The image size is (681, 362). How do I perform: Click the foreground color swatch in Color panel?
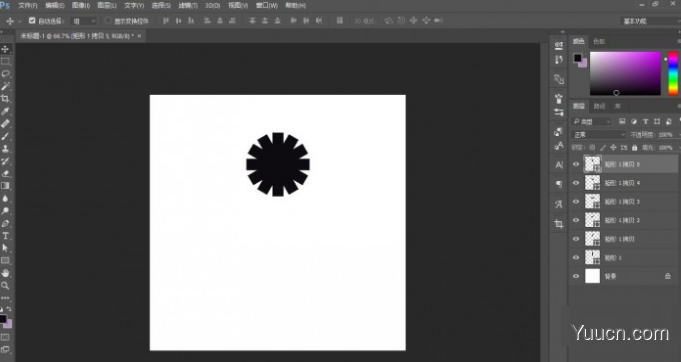pyautogui.click(x=578, y=58)
